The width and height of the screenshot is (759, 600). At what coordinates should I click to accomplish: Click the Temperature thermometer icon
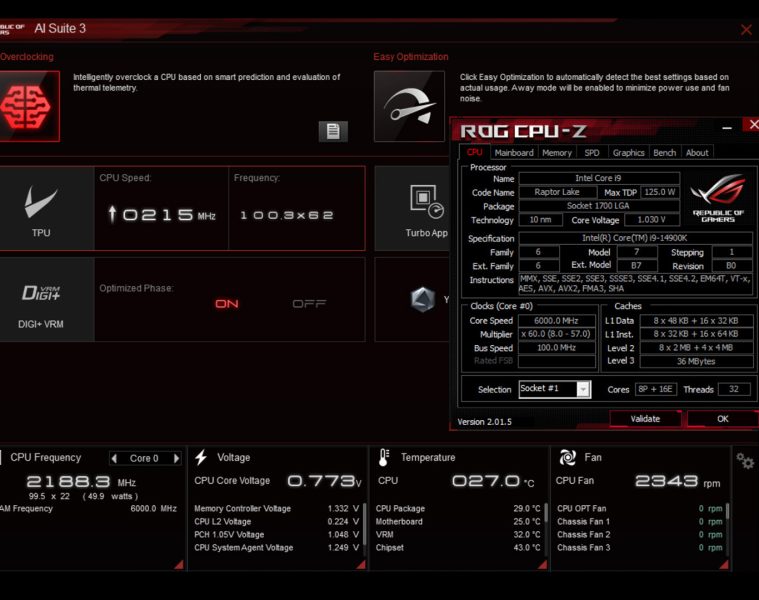coord(384,457)
